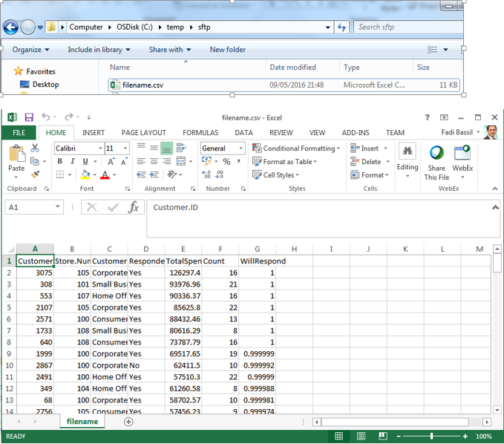Click the Redo arrow in Excel
Screen dimensions: 504x444
[x=69, y=117]
